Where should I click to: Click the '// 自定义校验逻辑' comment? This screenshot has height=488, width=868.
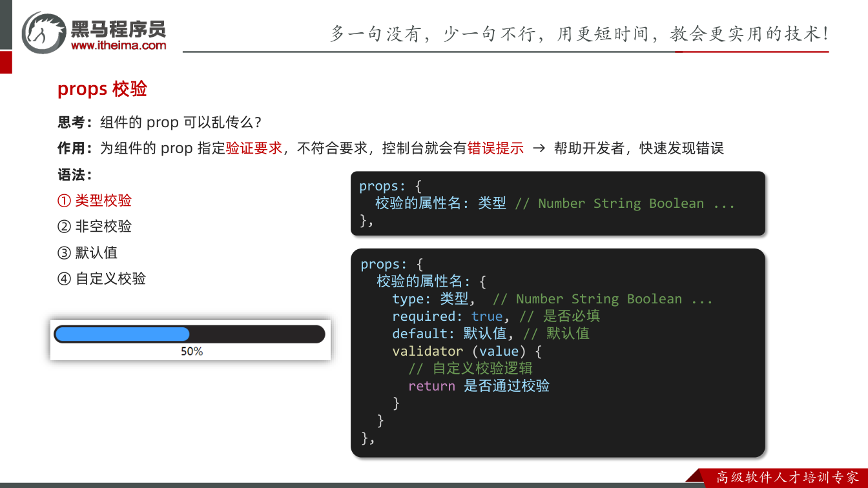coord(470,369)
